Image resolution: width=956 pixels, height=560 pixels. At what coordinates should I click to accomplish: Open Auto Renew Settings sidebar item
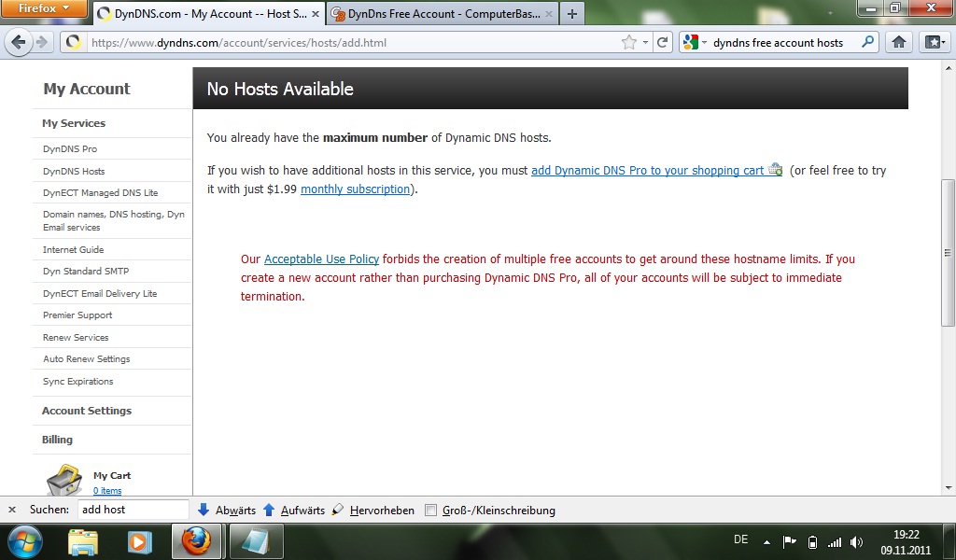coord(87,359)
